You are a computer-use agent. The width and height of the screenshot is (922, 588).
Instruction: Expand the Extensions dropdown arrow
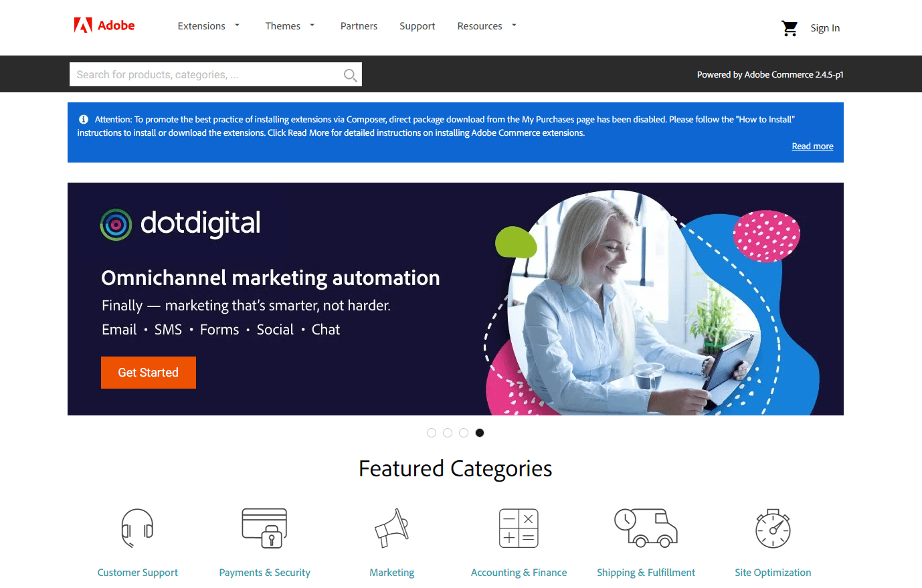237,25
